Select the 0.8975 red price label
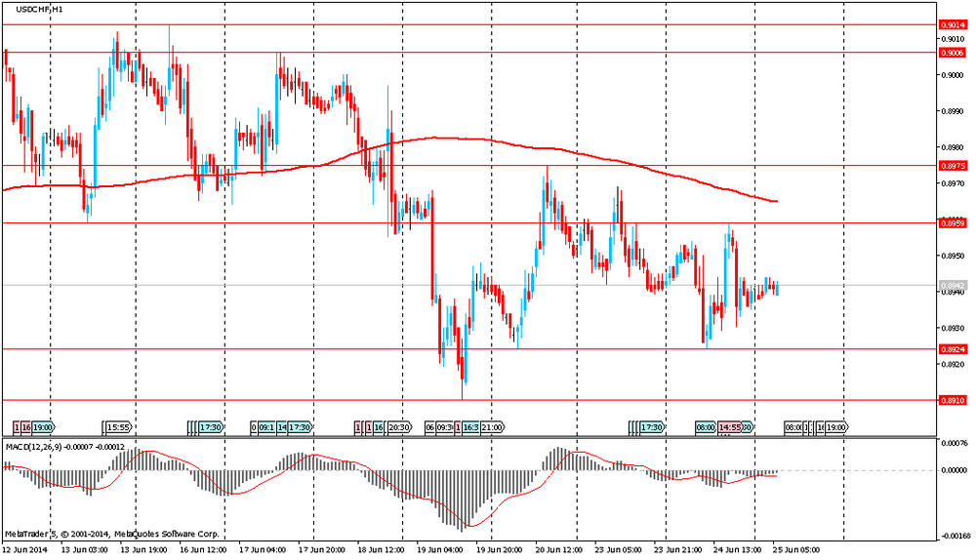This screenshot has height=560, width=976. click(953, 166)
